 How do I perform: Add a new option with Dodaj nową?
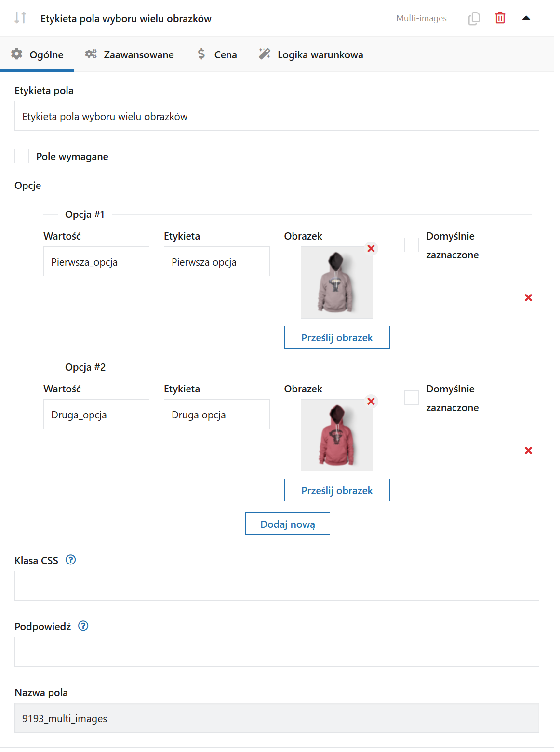pos(288,524)
